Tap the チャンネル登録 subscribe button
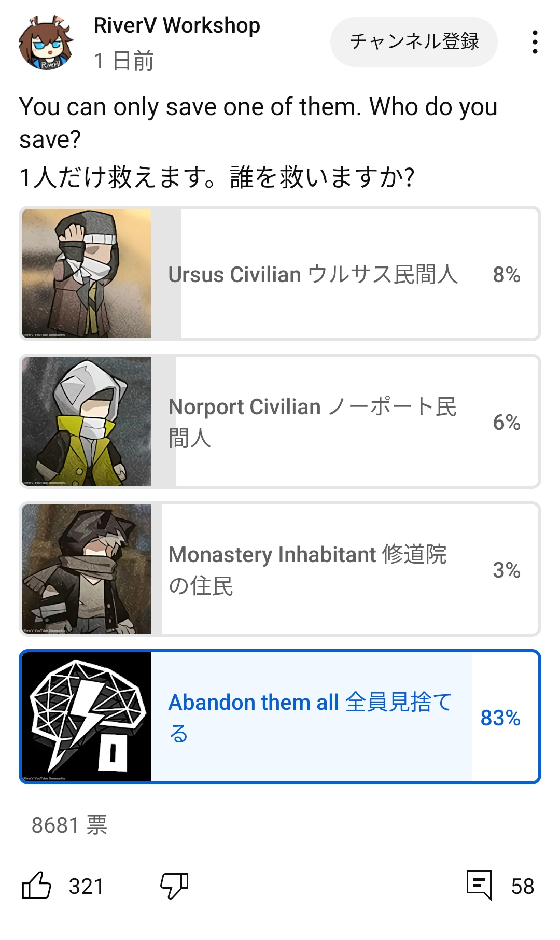 (414, 42)
